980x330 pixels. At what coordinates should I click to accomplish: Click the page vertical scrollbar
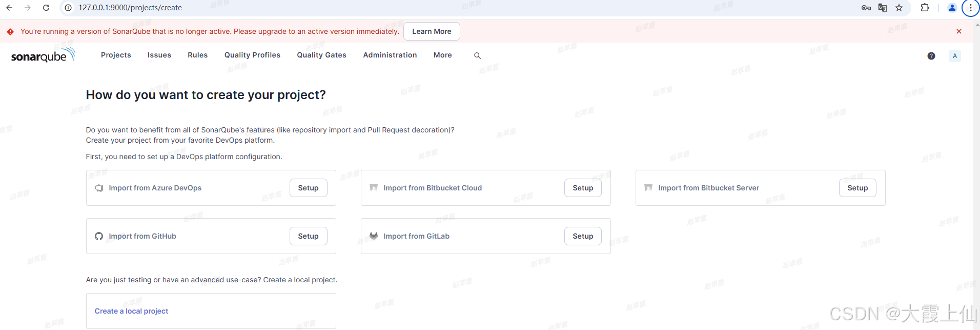point(976,174)
